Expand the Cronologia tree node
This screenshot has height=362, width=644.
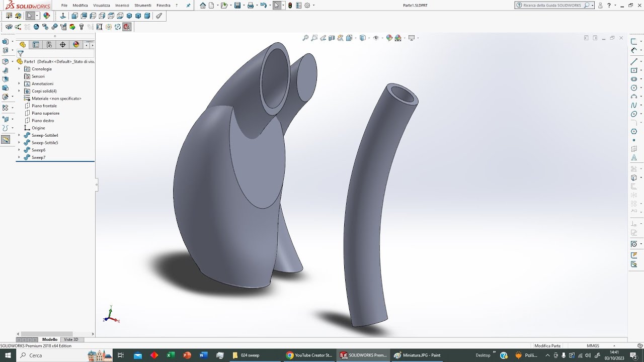click(x=20, y=69)
